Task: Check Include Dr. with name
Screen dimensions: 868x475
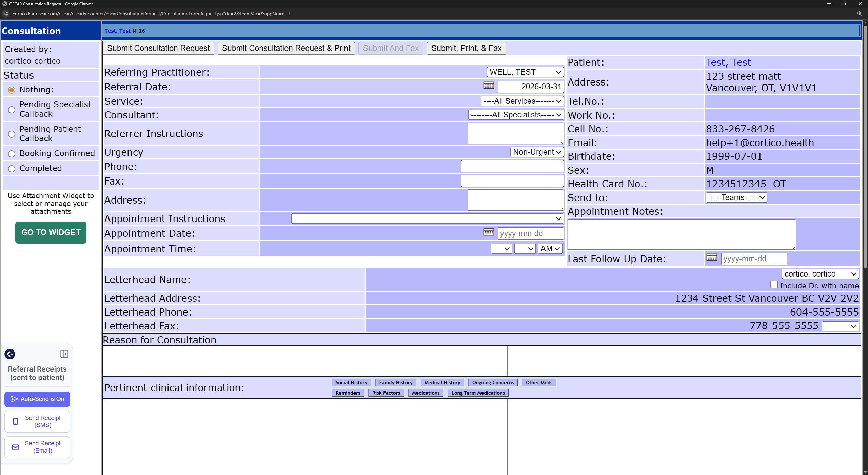Action: pos(774,285)
